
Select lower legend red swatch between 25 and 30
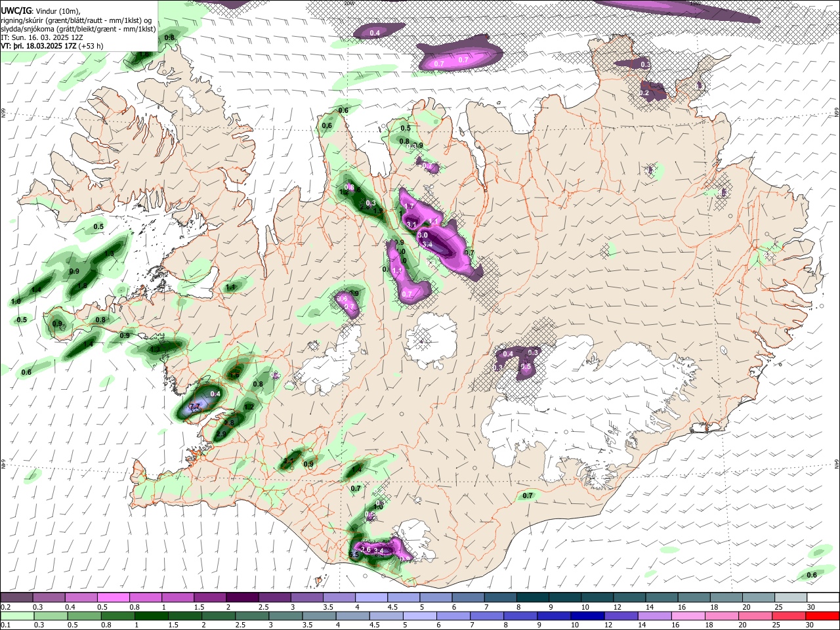click(x=790, y=616)
